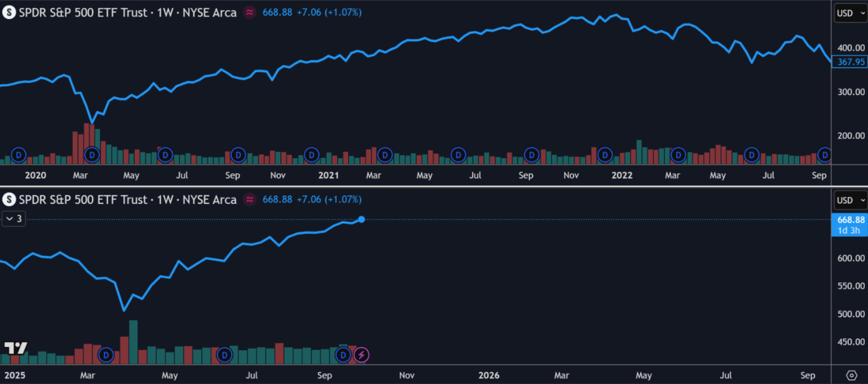Open the December 2021 dividend marker
This screenshot has height=384, width=868.
click(x=605, y=154)
